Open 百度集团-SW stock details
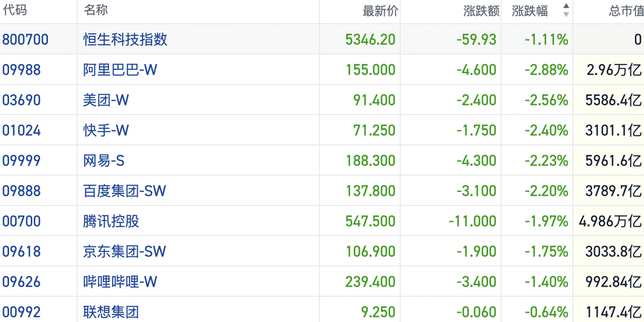 [x=124, y=191]
